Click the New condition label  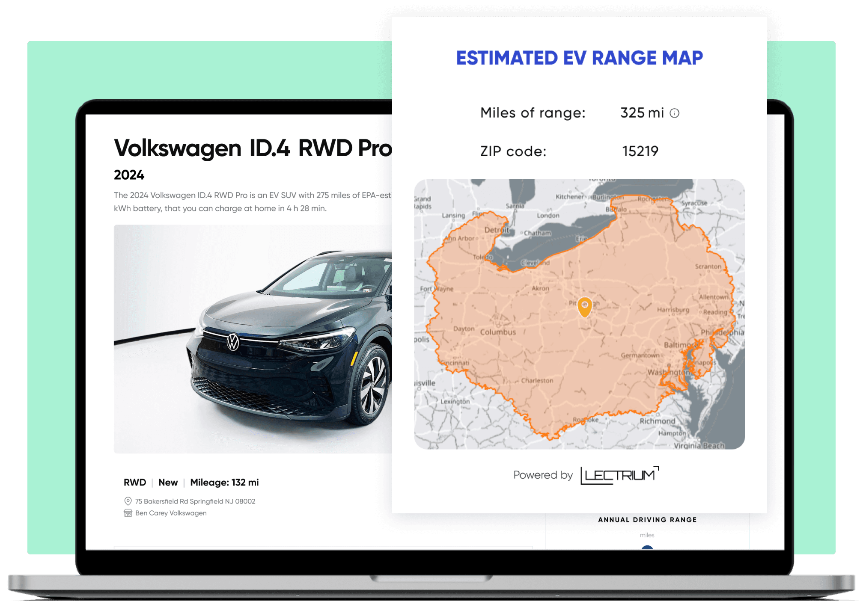pos(168,483)
